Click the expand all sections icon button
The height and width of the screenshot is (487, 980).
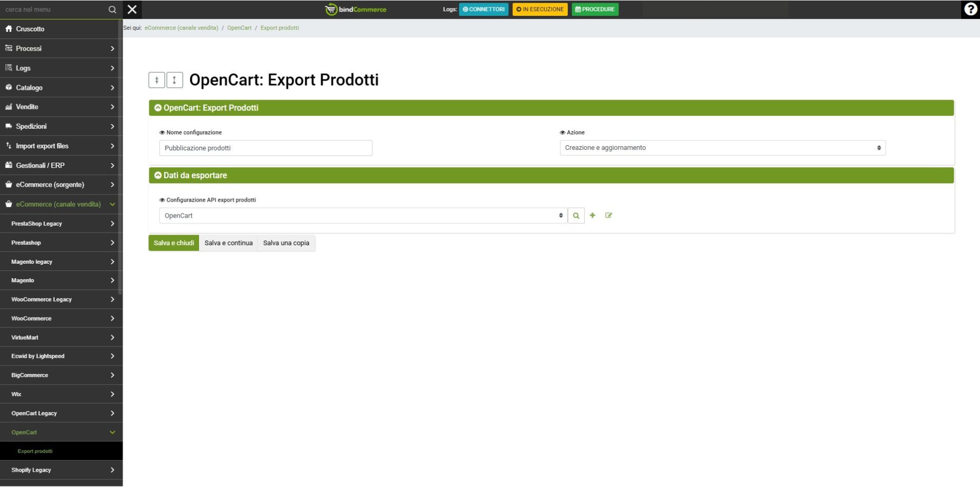[174, 80]
